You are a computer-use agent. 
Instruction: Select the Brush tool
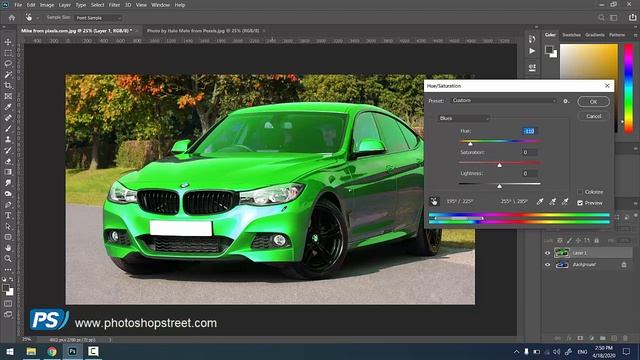8,129
